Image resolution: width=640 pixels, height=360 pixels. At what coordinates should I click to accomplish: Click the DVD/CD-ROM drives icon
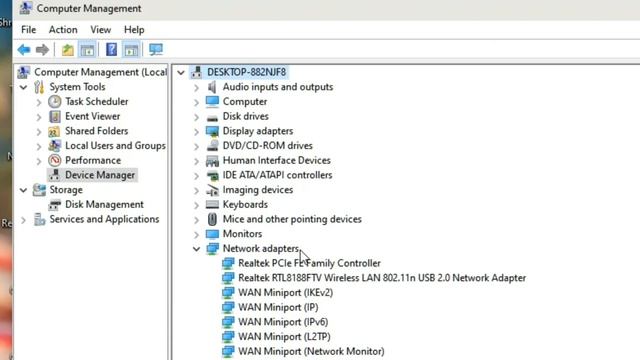212,146
